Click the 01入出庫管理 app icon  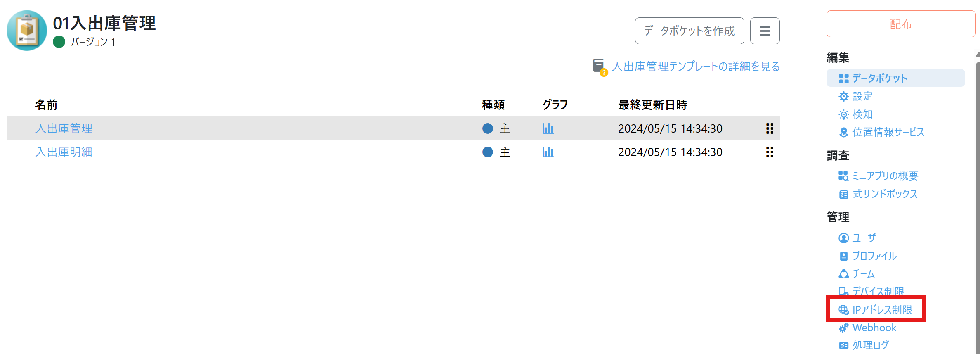click(x=27, y=31)
